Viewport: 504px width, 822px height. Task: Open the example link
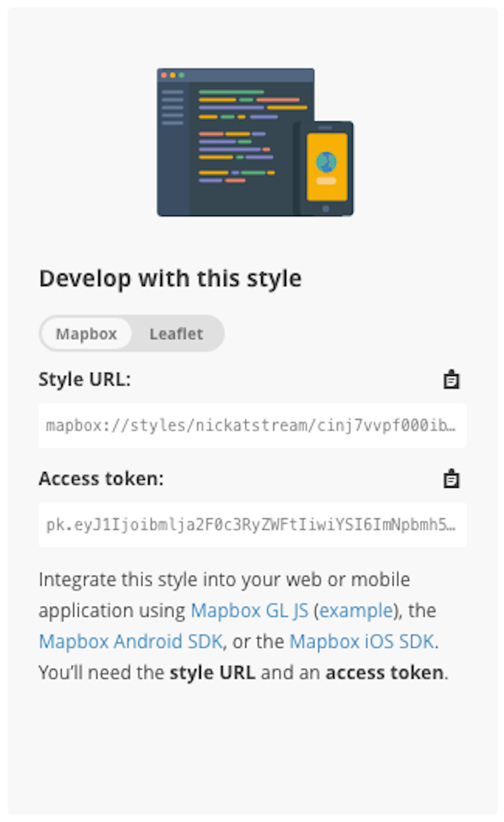(356, 611)
